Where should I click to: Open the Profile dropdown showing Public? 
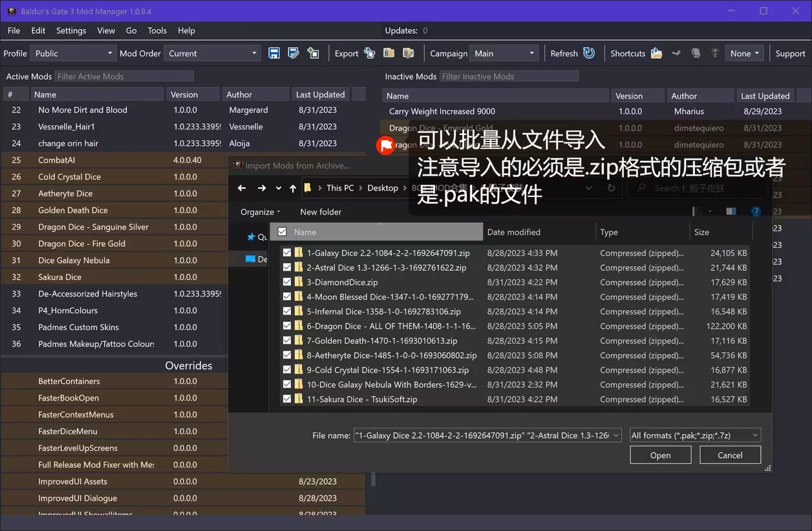(x=73, y=53)
